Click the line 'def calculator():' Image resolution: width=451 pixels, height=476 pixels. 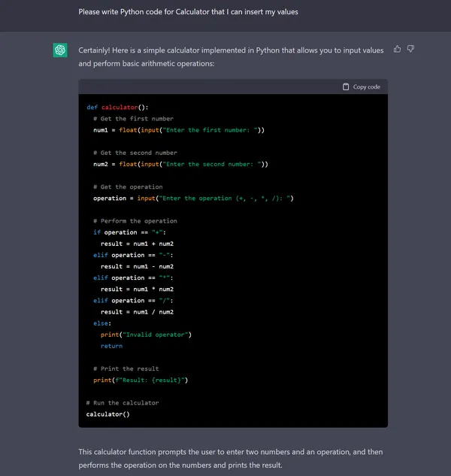click(117, 108)
